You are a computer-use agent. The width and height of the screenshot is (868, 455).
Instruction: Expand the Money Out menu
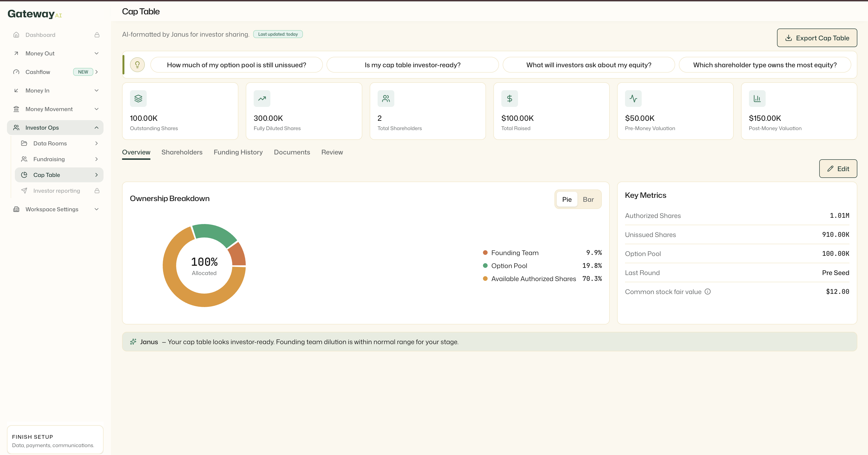pos(97,53)
